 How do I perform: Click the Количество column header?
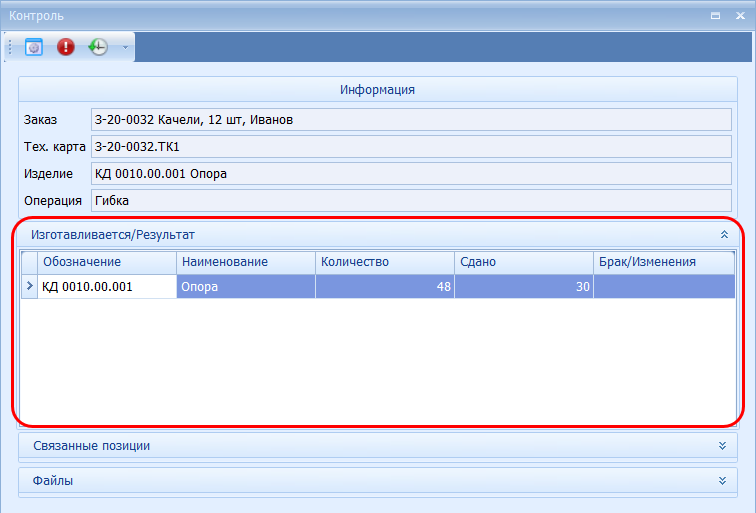pyautogui.click(x=384, y=262)
